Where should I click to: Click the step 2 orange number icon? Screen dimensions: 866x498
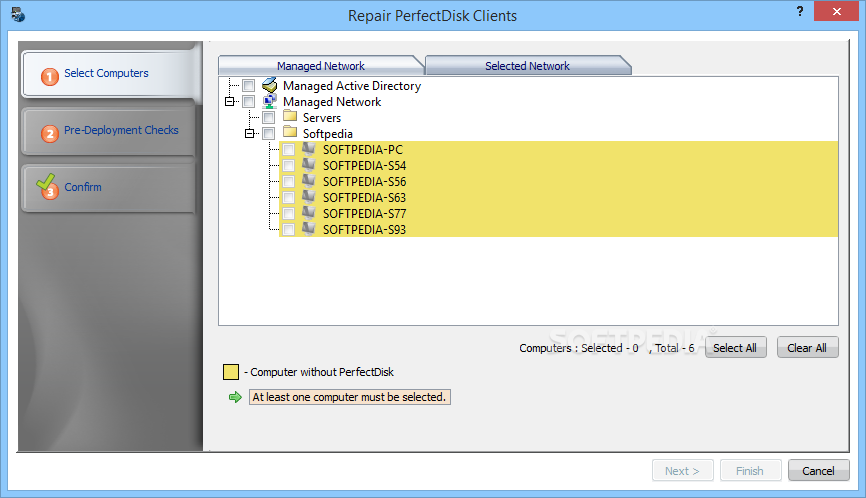50,133
